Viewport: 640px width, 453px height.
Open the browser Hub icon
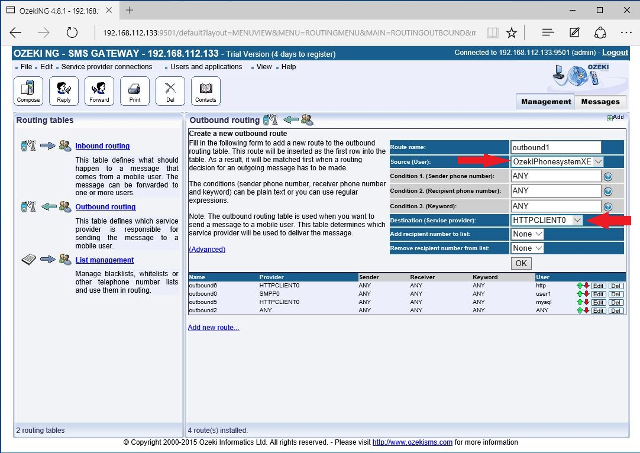pyautogui.click(x=548, y=33)
